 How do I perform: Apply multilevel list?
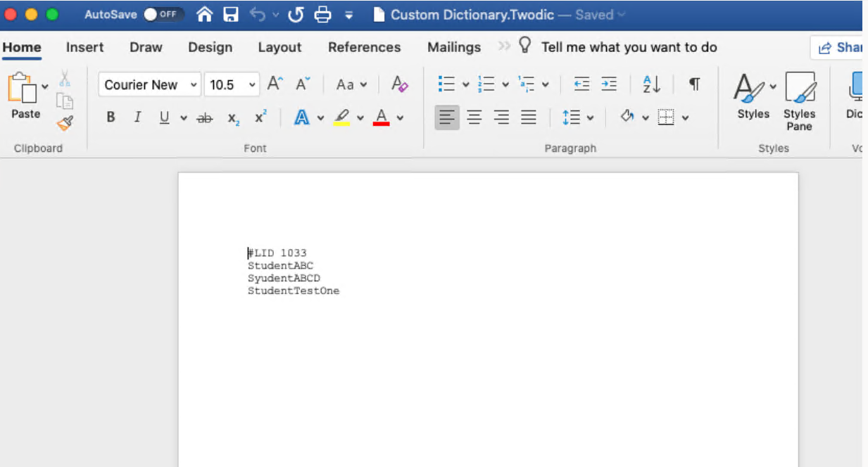(x=527, y=84)
